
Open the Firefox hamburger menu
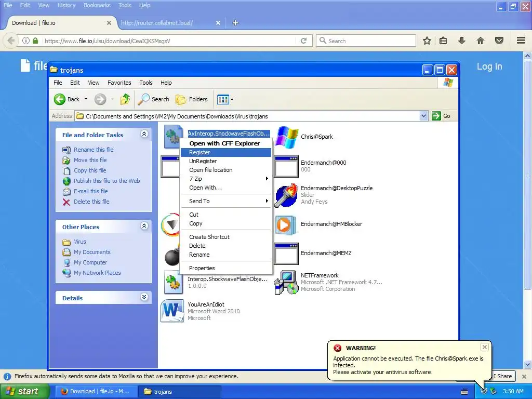[521, 41]
